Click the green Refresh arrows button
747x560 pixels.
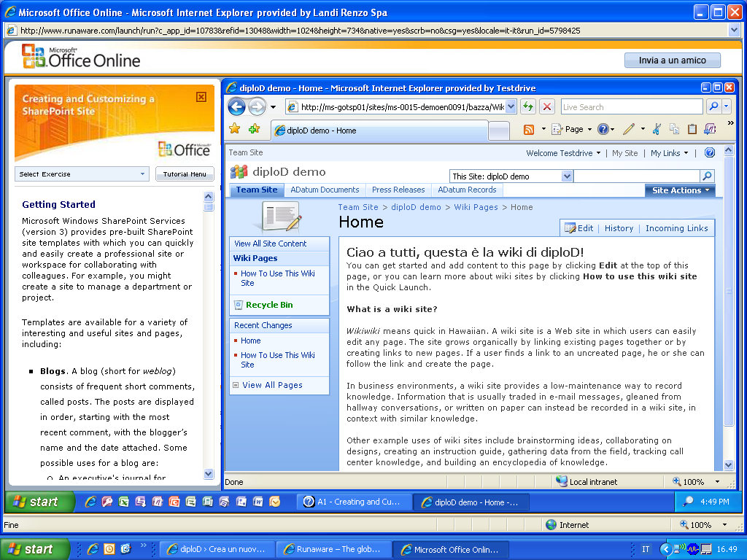(x=528, y=106)
